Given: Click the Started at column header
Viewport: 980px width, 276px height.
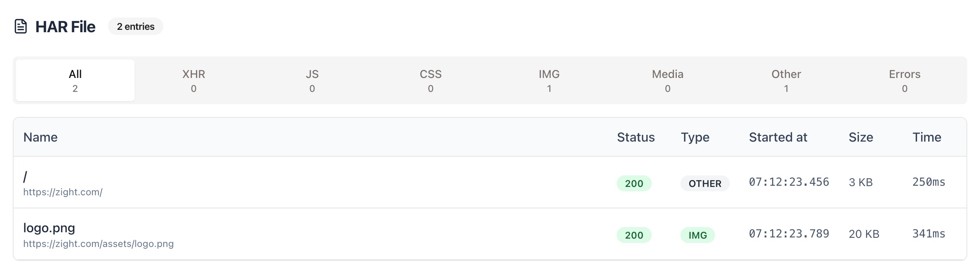Looking at the screenshot, I should pos(778,137).
